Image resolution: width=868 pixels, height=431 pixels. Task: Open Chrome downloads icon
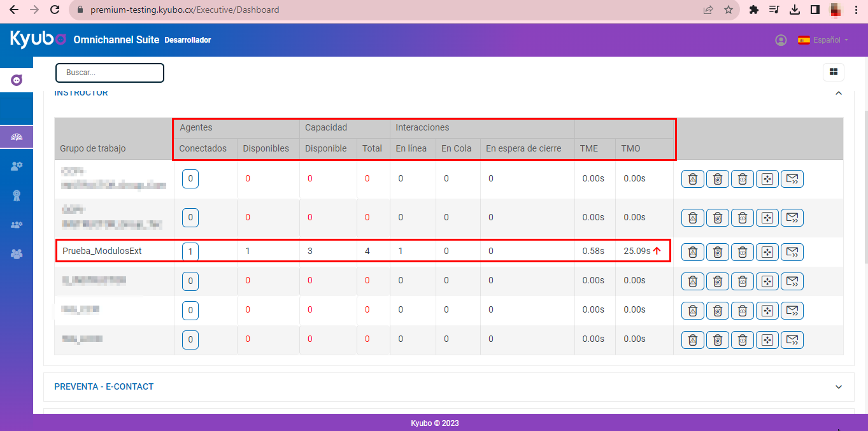coord(794,10)
